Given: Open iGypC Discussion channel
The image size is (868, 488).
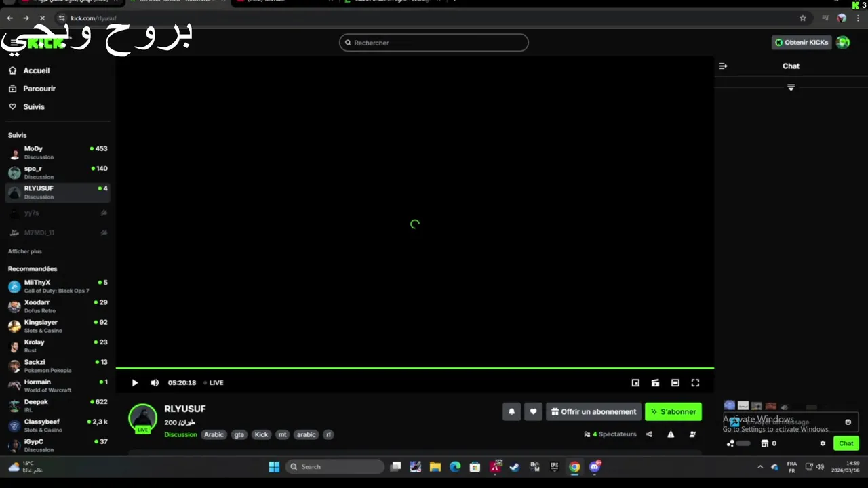Looking at the screenshot, I should 58,445.
